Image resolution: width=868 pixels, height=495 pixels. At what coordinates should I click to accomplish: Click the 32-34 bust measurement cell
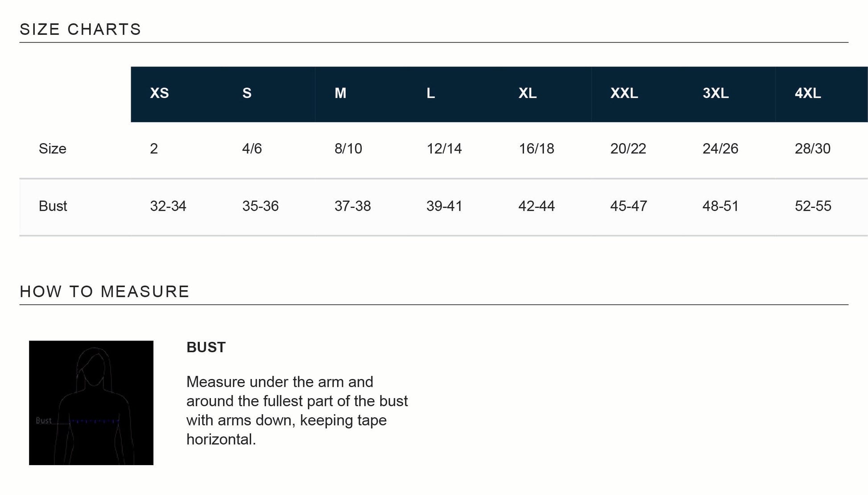tap(168, 206)
